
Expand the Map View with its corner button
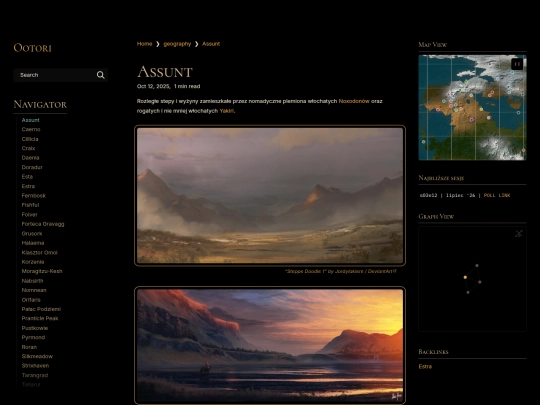pyautogui.click(x=517, y=64)
